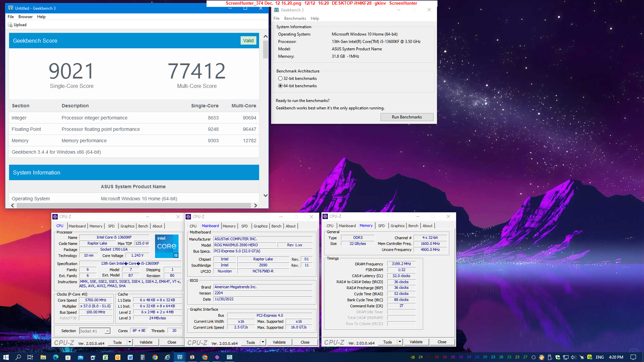Switch to Geekbench taskbar button
Image resolution: width=644 pixels, height=362 pixels.
[x=180, y=357]
